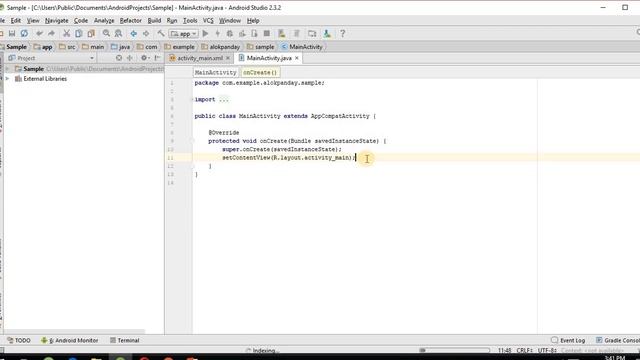Open the Event Log tool window
The width and height of the screenshot is (640, 360).
pos(568,340)
